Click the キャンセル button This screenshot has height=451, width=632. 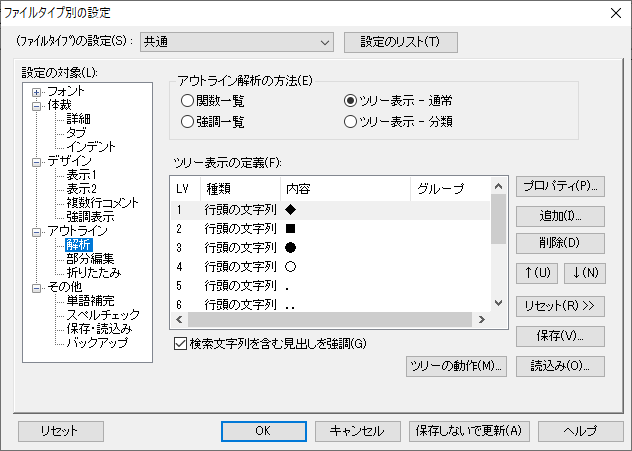(x=358, y=431)
